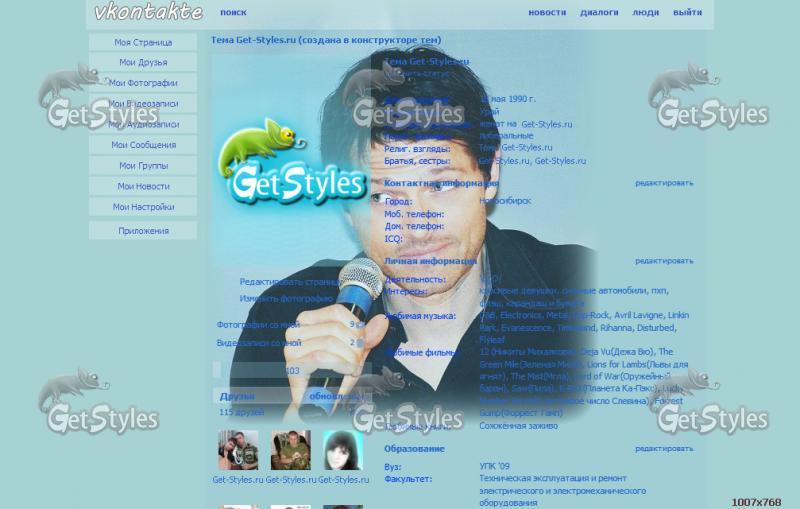800x509 pixels.
Task: Select Мои Новости in the sidebar
Action: (143, 186)
